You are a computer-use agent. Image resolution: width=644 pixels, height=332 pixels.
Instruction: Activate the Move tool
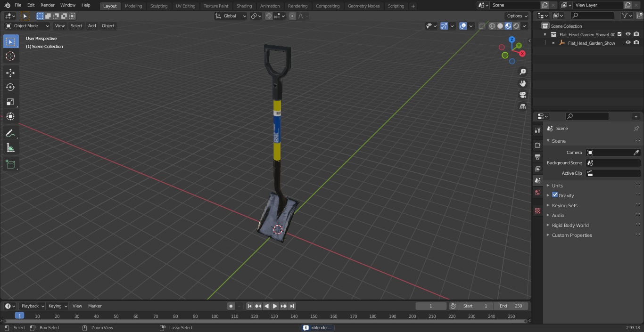[x=10, y=73]
